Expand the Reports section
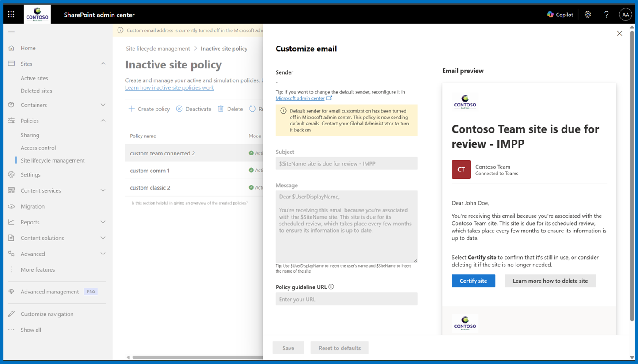Viewport: 638px width, 364px height. 103,222
